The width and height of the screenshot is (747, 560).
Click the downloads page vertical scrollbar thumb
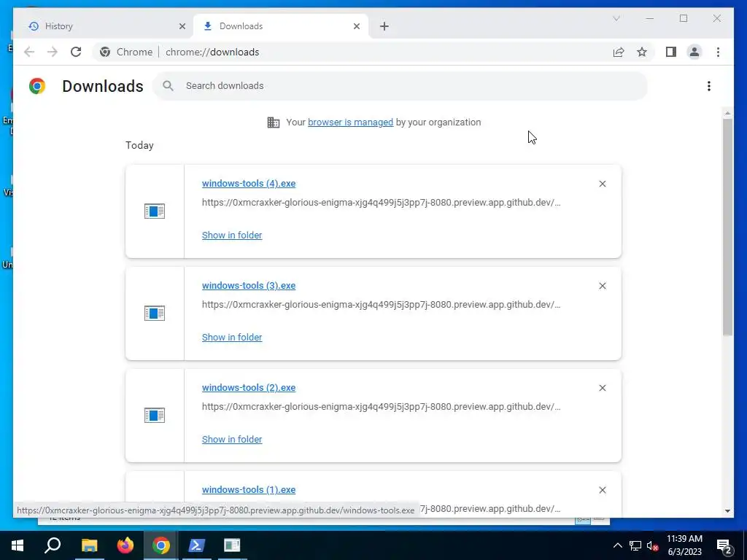coord(727,227)
